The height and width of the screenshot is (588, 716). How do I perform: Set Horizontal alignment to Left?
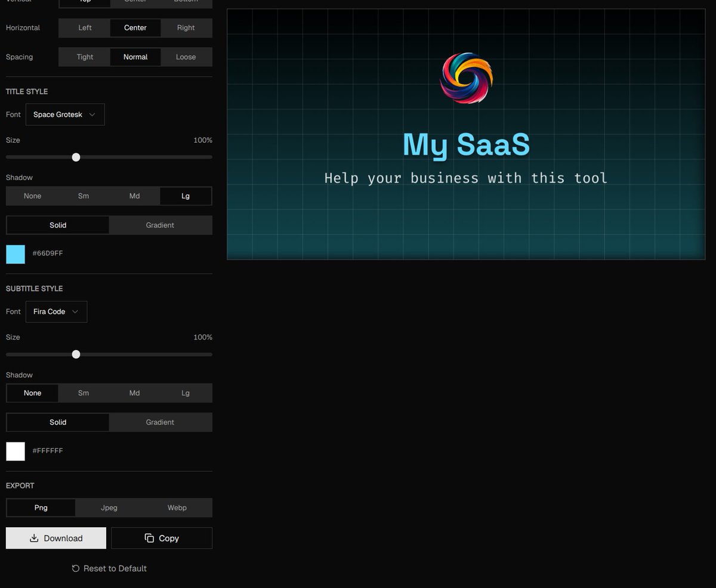click(x=85, y=27)
